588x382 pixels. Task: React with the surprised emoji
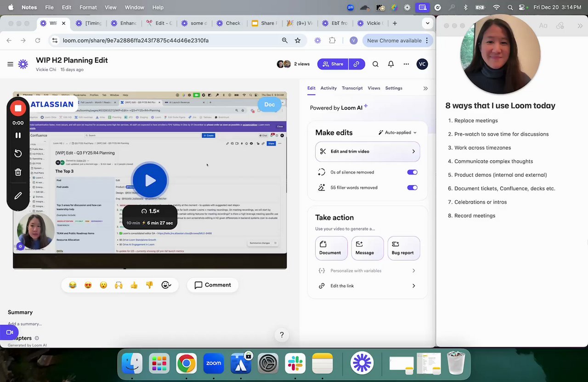pos(103,285)
